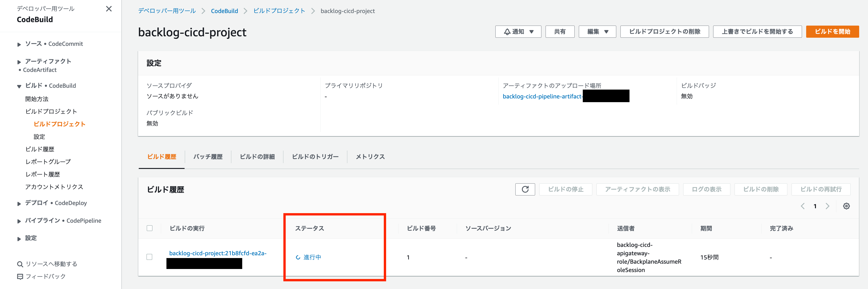Click the ビルドを開始 orange button
This screenshot has width=868, height=289.
pyautogui.click(x=832, y=32)
